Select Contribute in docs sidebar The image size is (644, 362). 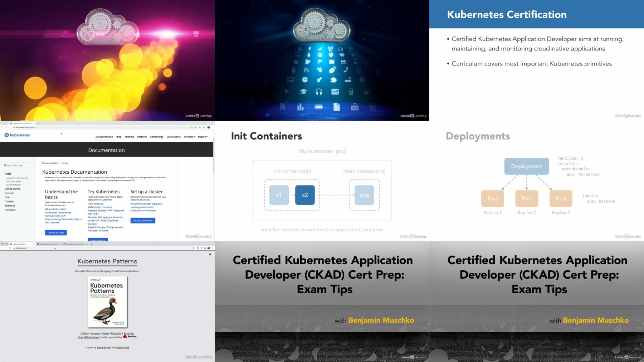click(x=10, y=210)
